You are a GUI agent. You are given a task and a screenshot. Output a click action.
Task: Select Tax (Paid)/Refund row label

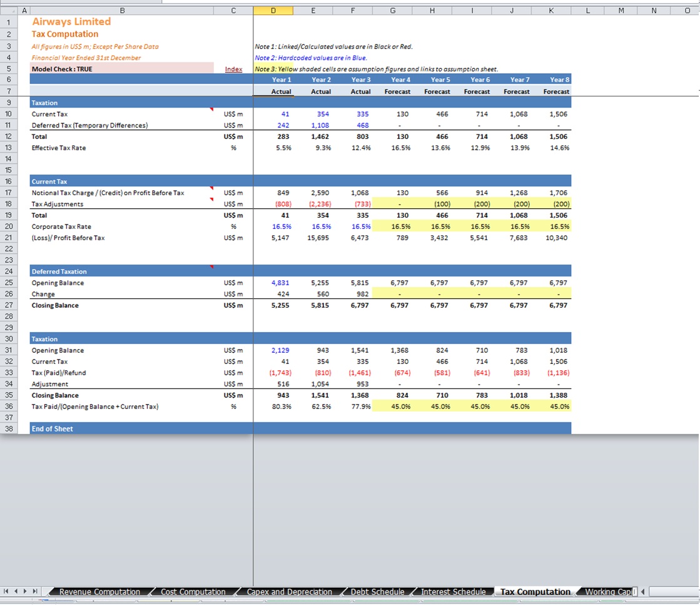pyautogui.click(x=58, y=373)
